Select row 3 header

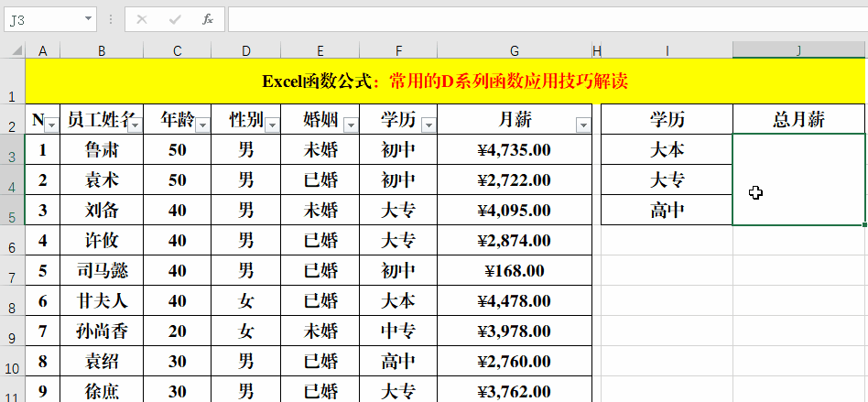pyautogui.click(x=12, y=149)
